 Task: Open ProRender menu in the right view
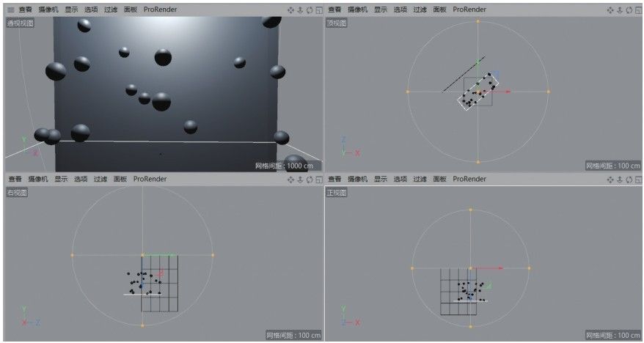coord(150,179)
